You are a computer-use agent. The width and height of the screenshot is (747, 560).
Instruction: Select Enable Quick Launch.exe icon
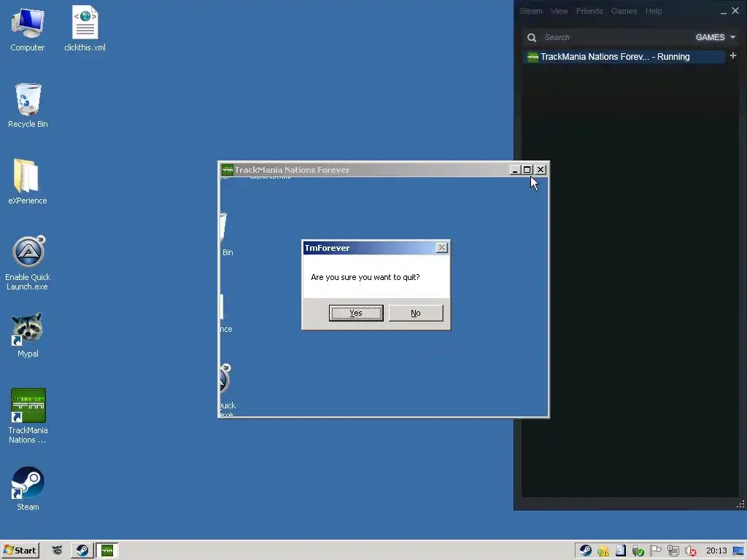[28, 262]
